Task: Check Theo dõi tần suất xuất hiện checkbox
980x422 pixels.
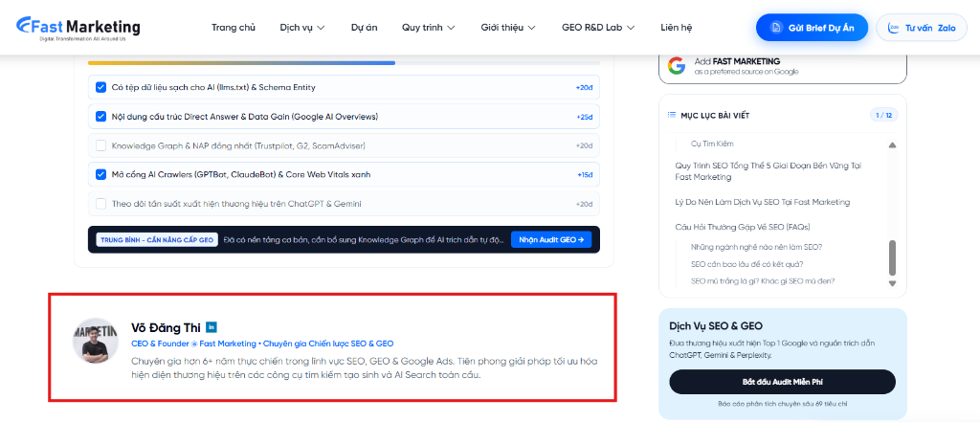Action: [100, 204]
